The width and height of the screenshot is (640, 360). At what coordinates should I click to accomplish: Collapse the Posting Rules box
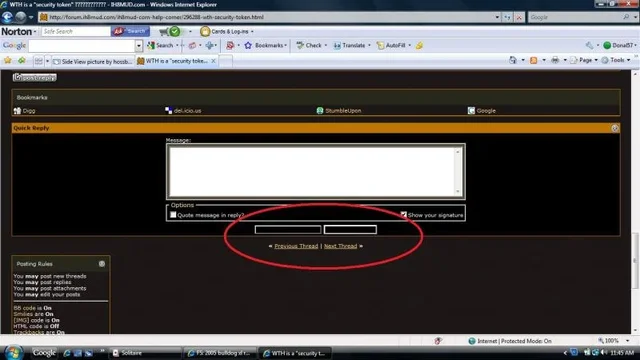tap(102, 264)
